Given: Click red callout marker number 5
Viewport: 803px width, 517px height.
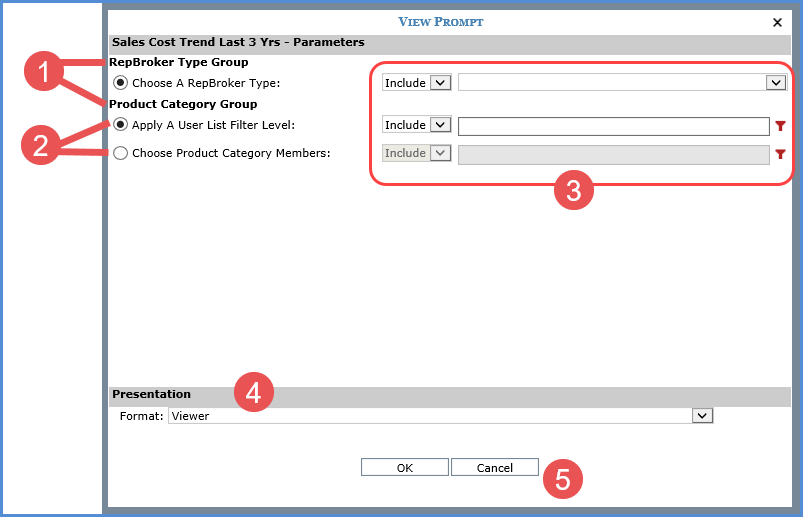Looking at the screenshot, I should click(x=562, y=479).
